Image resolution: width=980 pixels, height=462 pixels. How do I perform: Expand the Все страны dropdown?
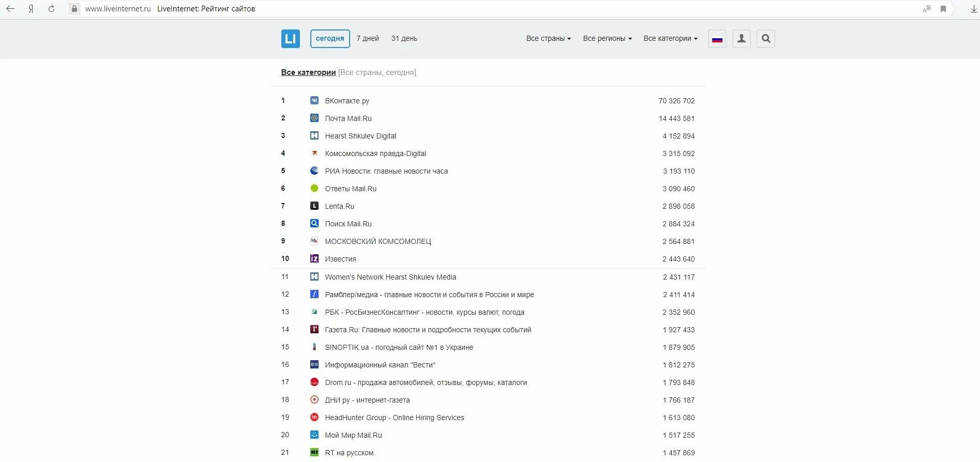548,38
